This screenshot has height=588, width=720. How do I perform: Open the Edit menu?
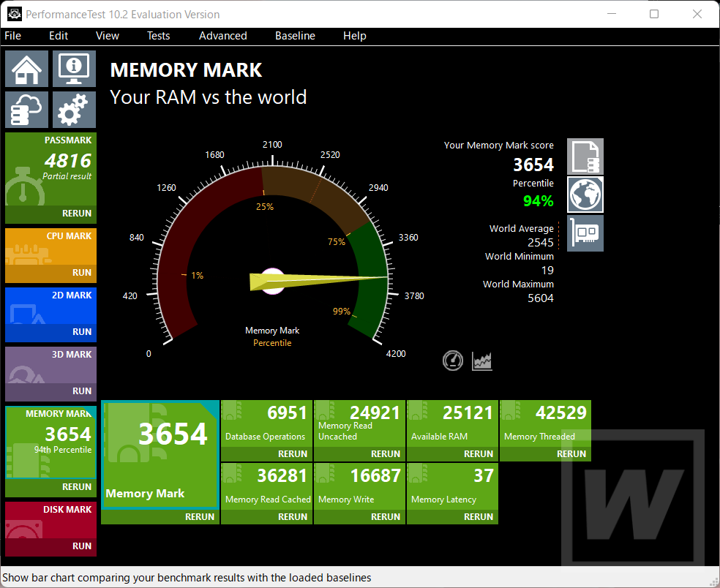(x=59, y=36)
